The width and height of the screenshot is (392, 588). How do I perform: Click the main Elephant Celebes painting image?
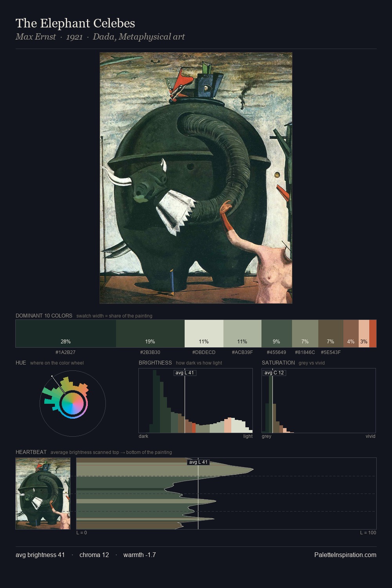pyautogui.click(x=196, y=178)
